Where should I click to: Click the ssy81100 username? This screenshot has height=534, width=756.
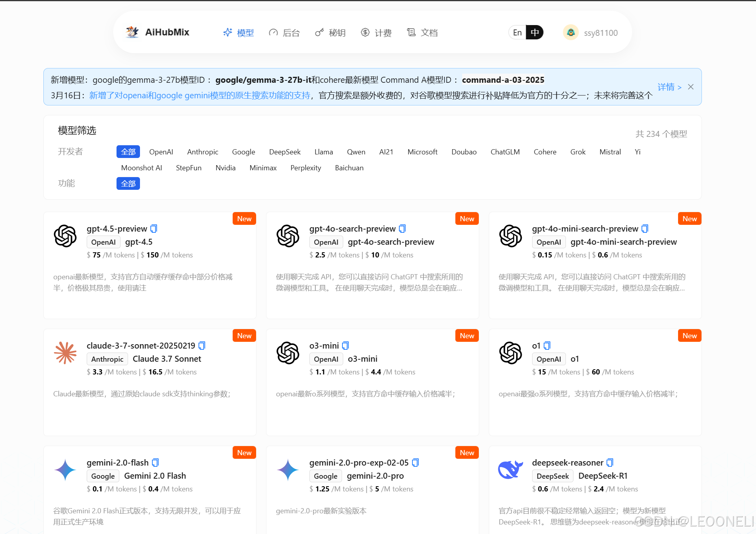pos(601,33)
